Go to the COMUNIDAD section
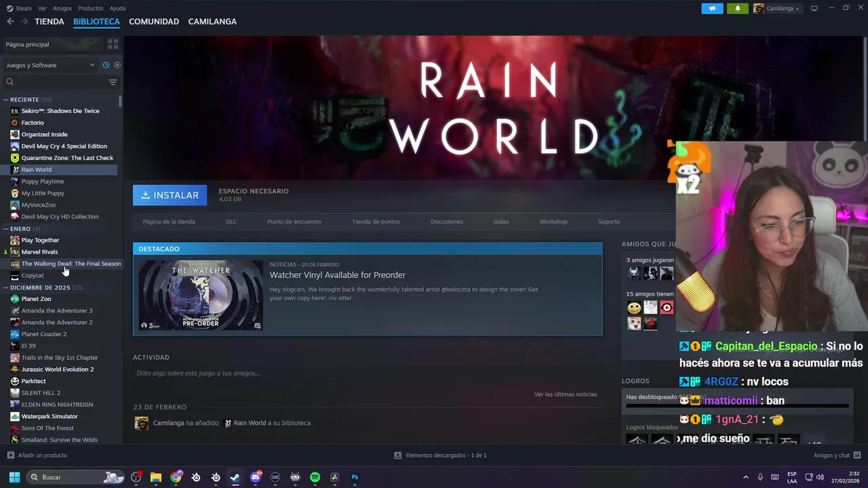This screenshot has height=488, width=868. tap(154, 22)
